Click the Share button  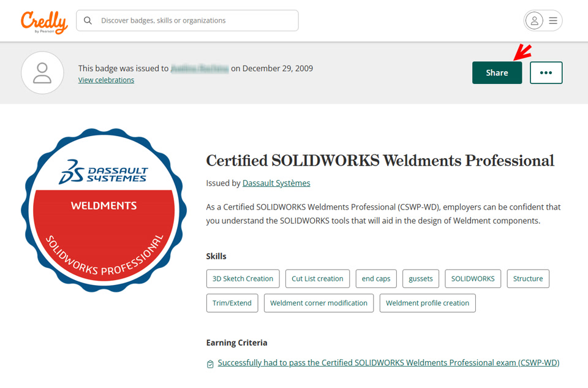click(x=497, y=72)
